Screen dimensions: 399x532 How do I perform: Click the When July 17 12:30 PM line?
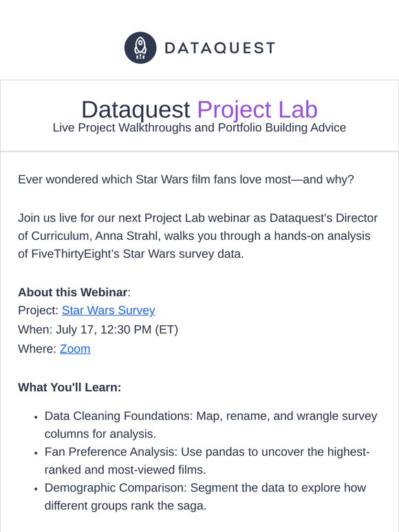coord(98,329)
